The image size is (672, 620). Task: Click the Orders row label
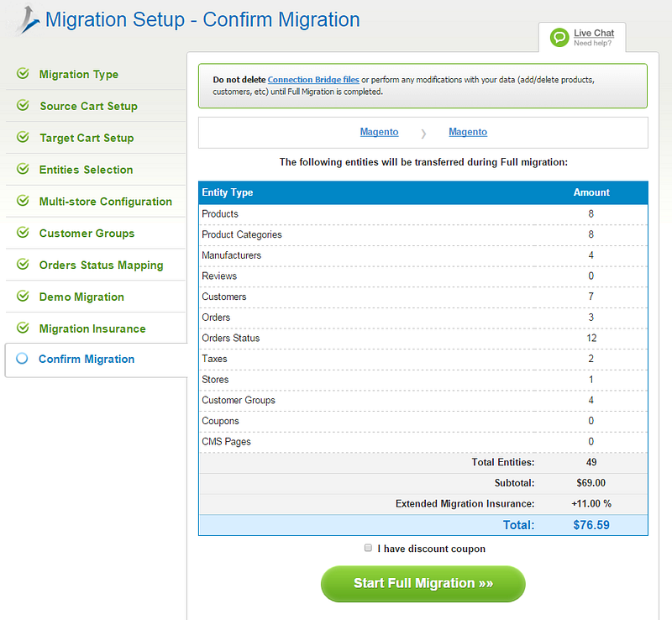[x=216, y=318]
